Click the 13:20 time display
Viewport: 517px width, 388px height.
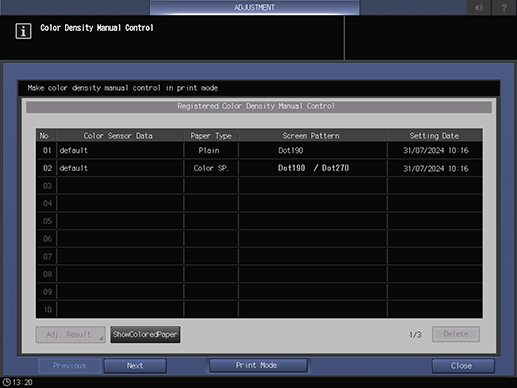click(x=22, y=382)
